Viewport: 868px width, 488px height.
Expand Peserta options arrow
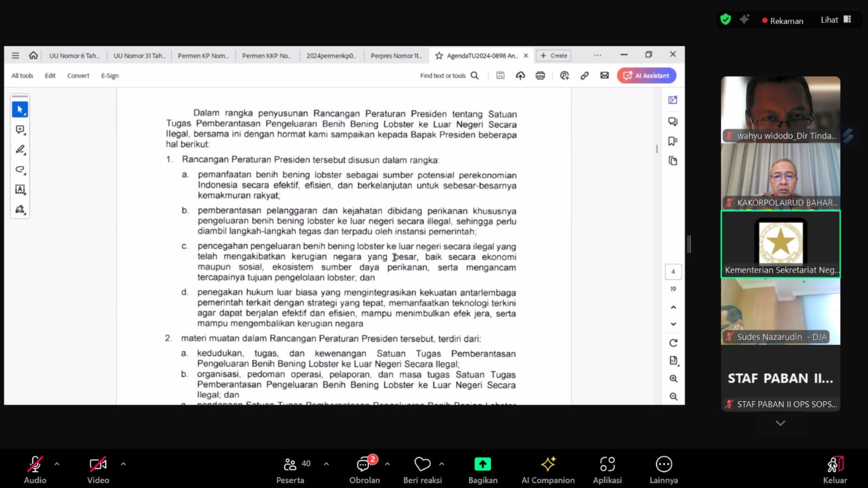[x=326, y=464]
